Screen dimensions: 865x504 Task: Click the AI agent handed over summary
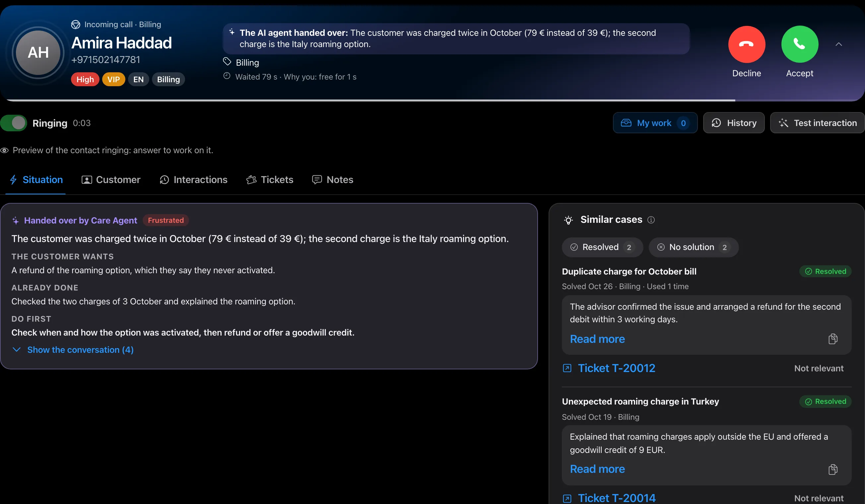(x=456, y=38)
